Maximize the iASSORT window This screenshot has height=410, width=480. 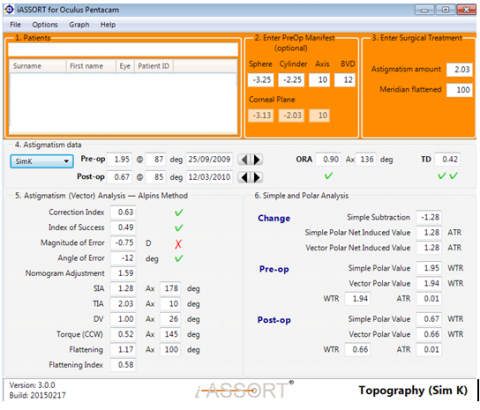point(445,10)
